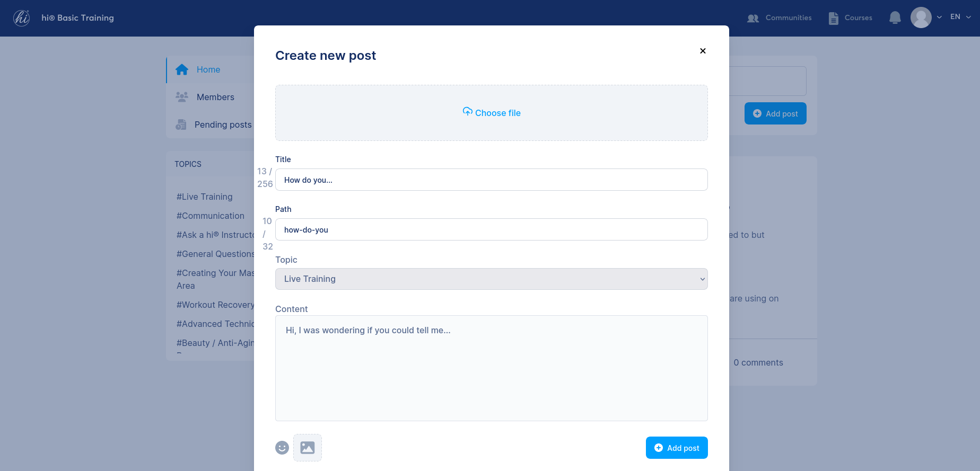Click the emoji smiley icon
This screenshot has width=980, height=471.
tap(282, 448)
